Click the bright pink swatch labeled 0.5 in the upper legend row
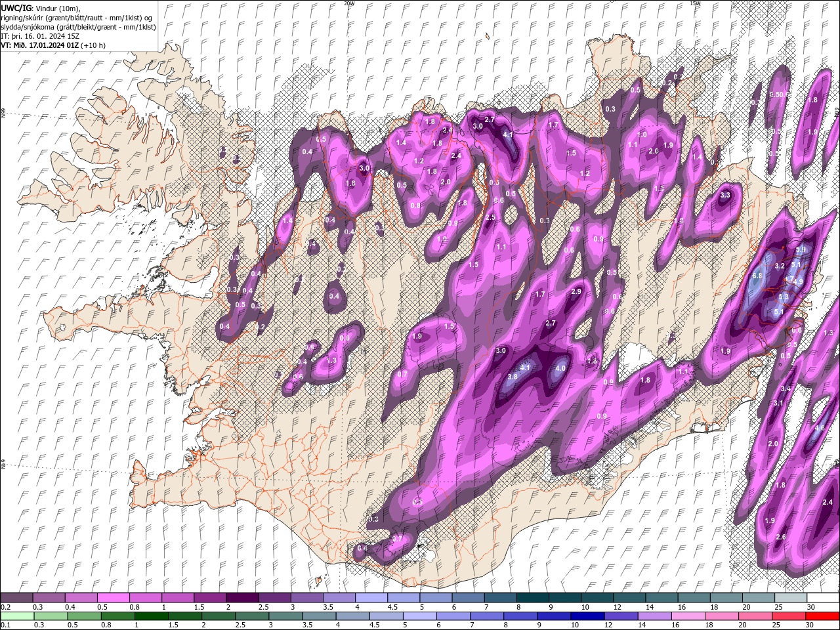This screenshot has height=630, width=840. pyautogui.click(x=113, y=598)
